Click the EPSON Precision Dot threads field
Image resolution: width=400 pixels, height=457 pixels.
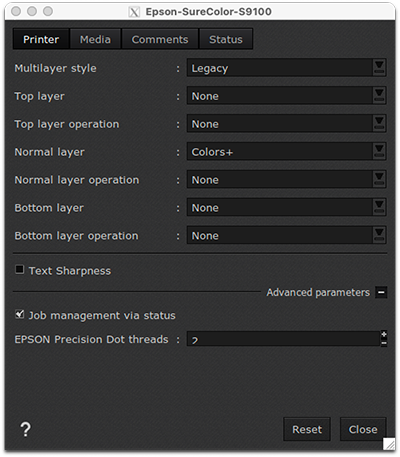click(283, 339)
